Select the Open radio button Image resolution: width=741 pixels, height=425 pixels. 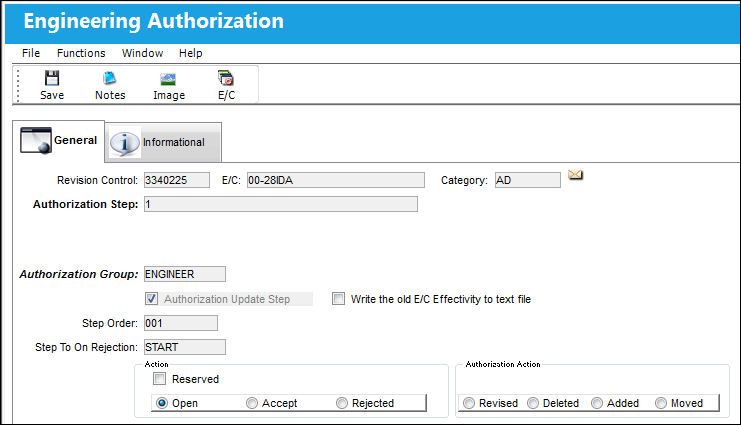point(162,403)
